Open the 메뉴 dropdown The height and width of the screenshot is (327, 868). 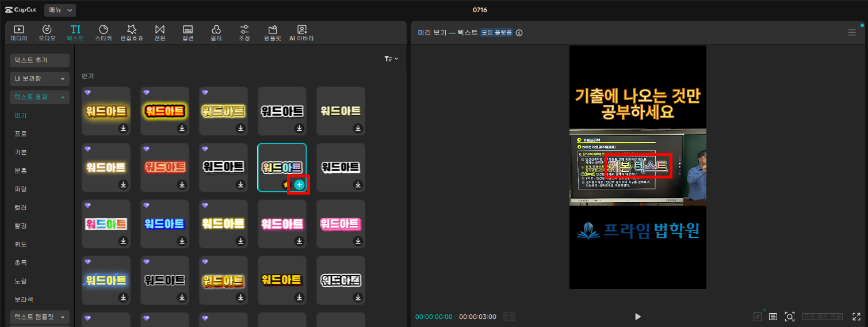pyautogui.click(x=60, y=10)
